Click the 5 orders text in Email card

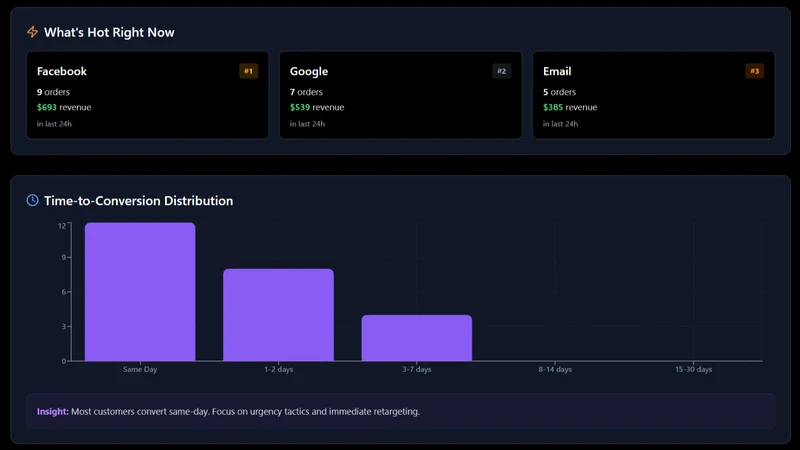(x=559, y=92)
